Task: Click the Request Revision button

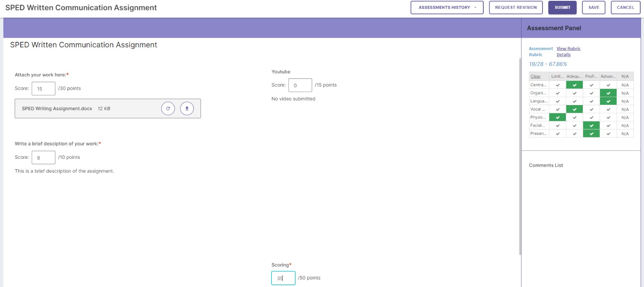Action: coord(516,8)
